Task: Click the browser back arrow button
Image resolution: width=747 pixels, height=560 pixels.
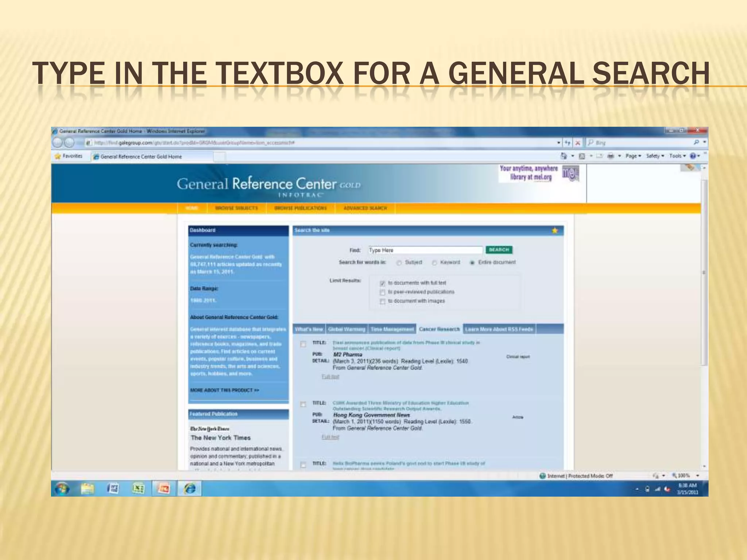Action: tap(58, 143)
